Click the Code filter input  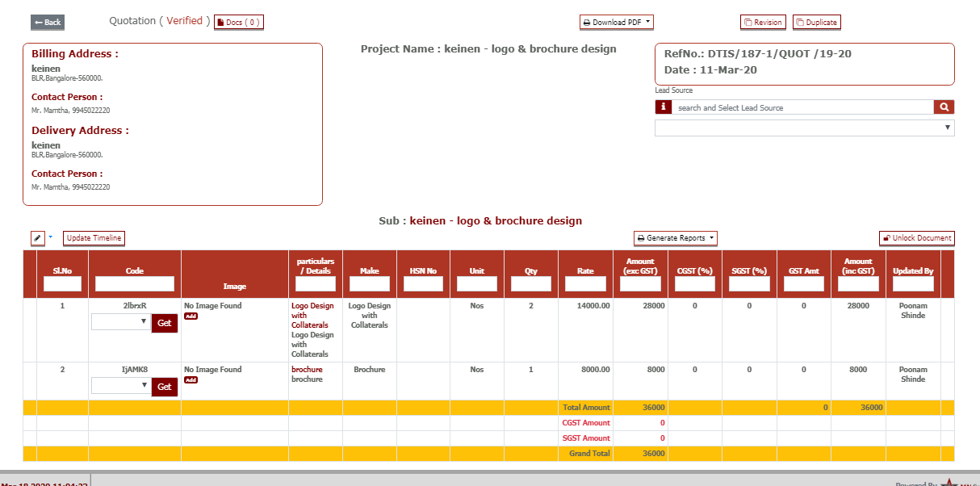pyautogui.click(x=135, y=283)
